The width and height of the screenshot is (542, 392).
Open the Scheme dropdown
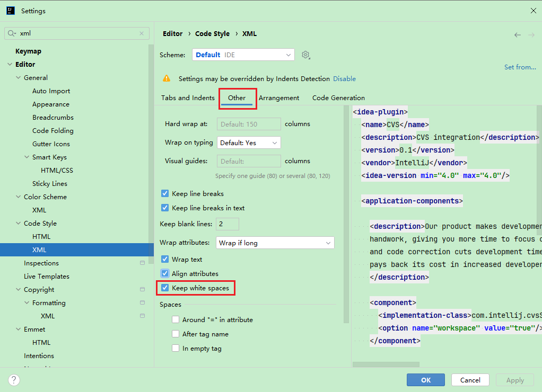(x=243, y=55)
